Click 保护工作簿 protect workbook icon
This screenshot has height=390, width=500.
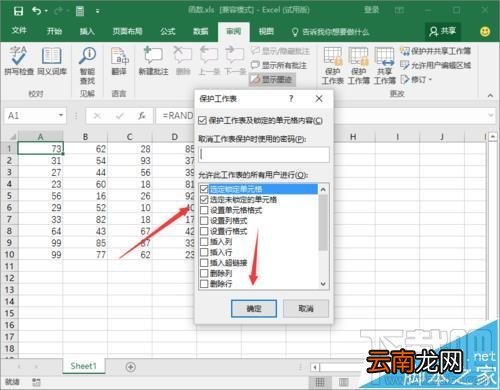(359, 65)
